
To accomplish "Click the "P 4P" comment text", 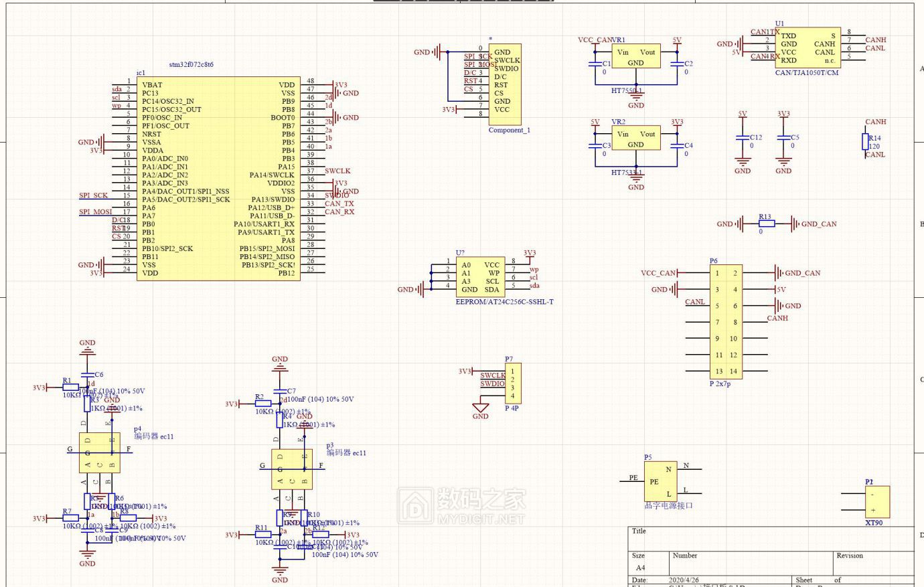I will click(512, 408).
